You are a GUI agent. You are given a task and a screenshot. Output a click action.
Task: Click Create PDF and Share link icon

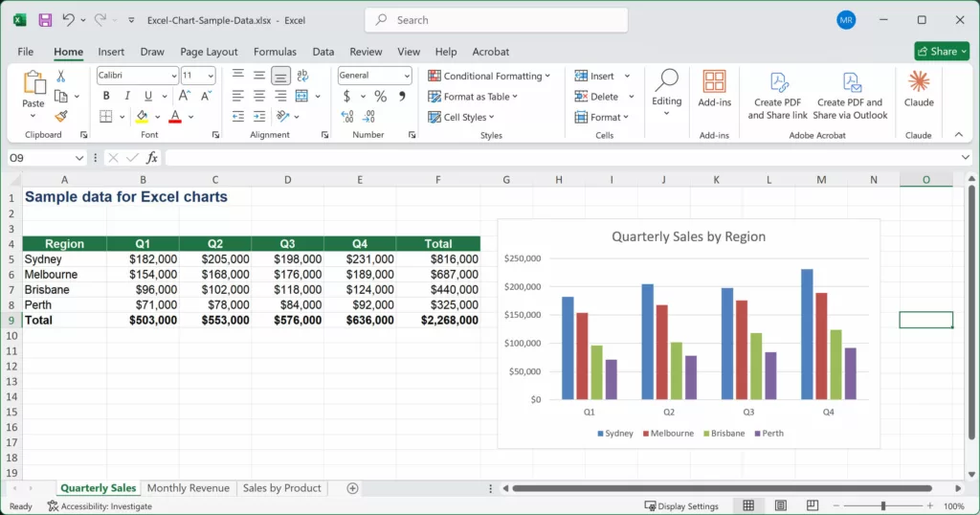778,82
